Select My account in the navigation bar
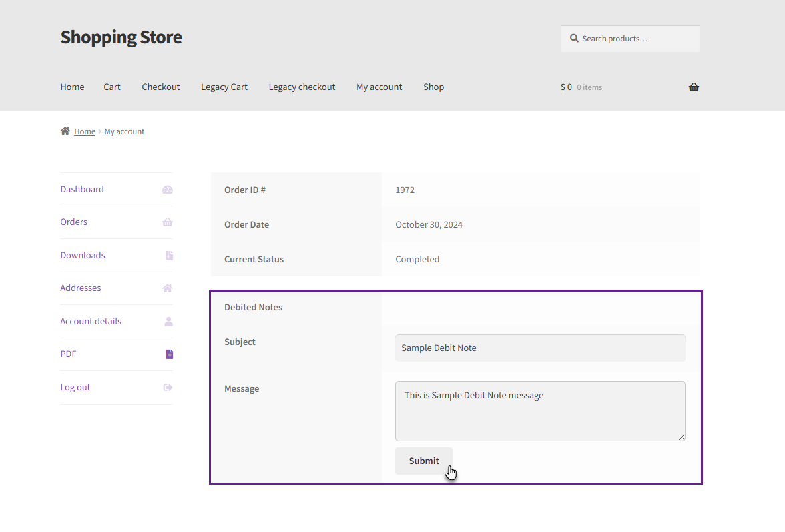This screenshot has height=532, width=785. 379,87
